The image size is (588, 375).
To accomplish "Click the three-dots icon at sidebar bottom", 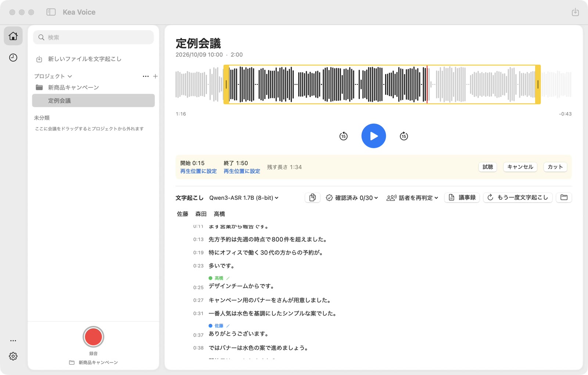I will 13,340.
